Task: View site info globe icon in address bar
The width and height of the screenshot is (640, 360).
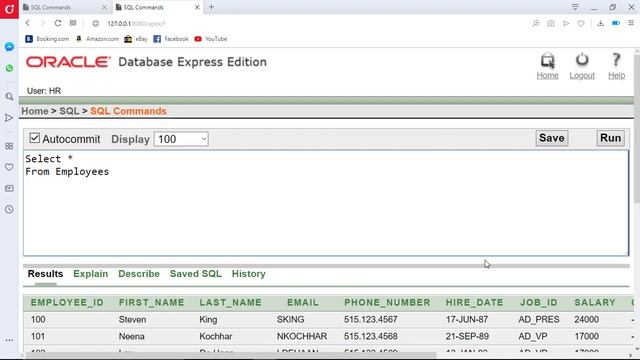Action: point(96,24)
